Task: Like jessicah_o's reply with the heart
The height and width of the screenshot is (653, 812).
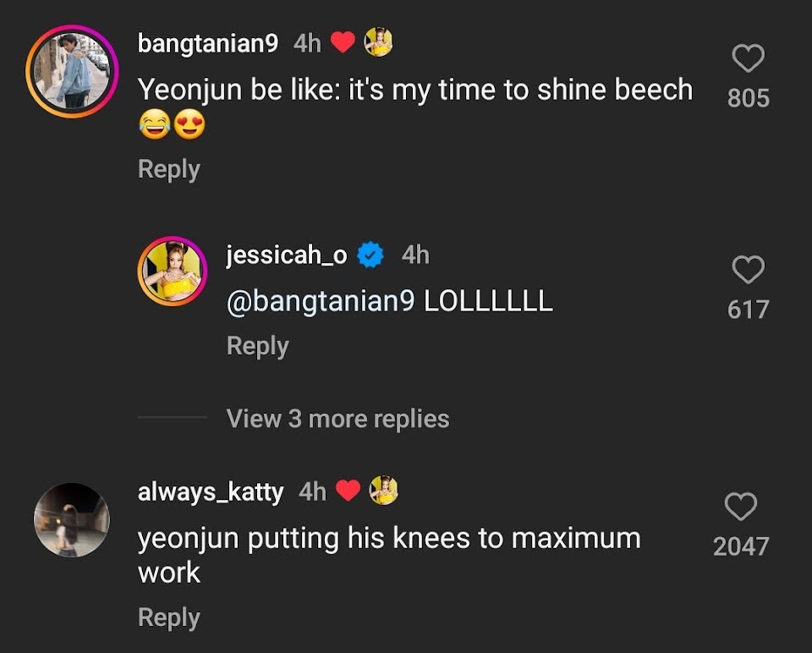Action: pyautogui.click(x=748, y=271)
